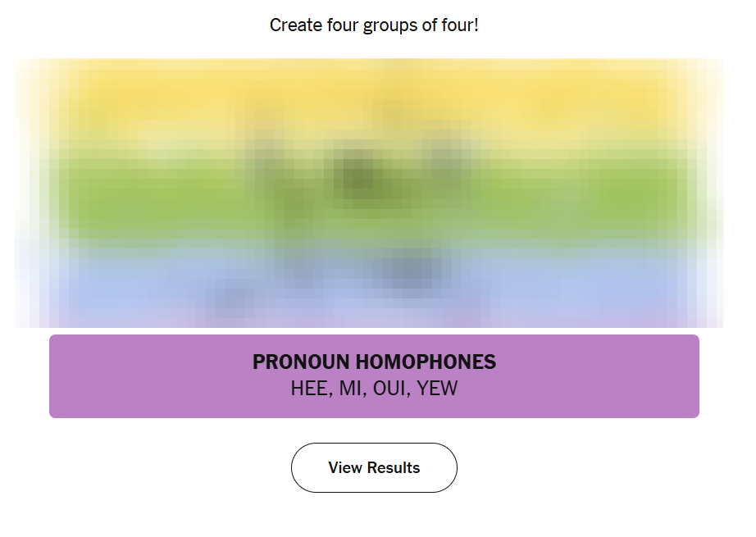Click the word PRONOUN in the card title
The height and width of the screenshot is (537, 756).
[x=302, y=362]
